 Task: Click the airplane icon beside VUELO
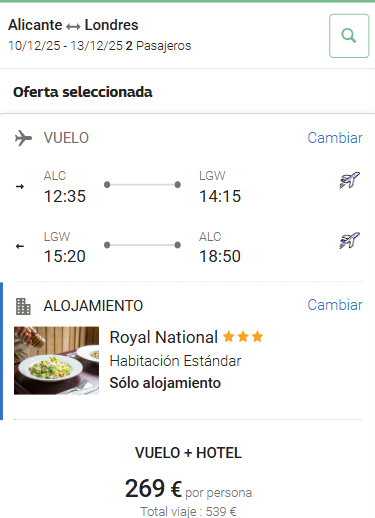(23, 138)
